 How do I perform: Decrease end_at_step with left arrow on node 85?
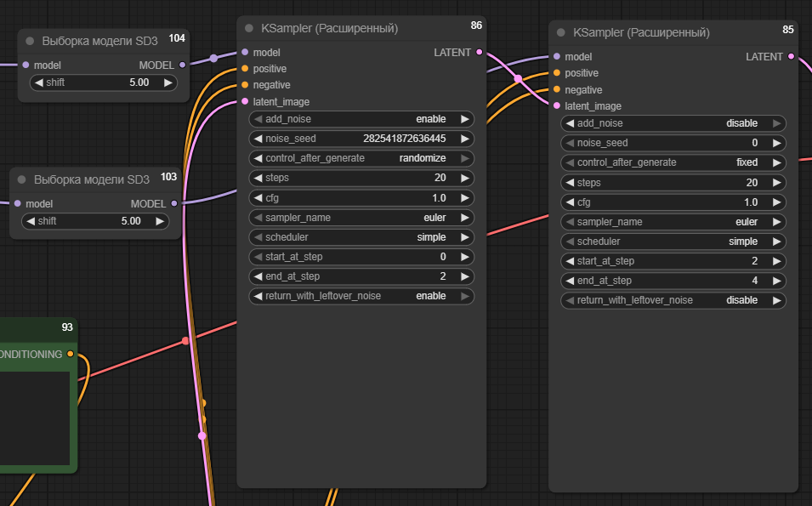coord(570,281)
